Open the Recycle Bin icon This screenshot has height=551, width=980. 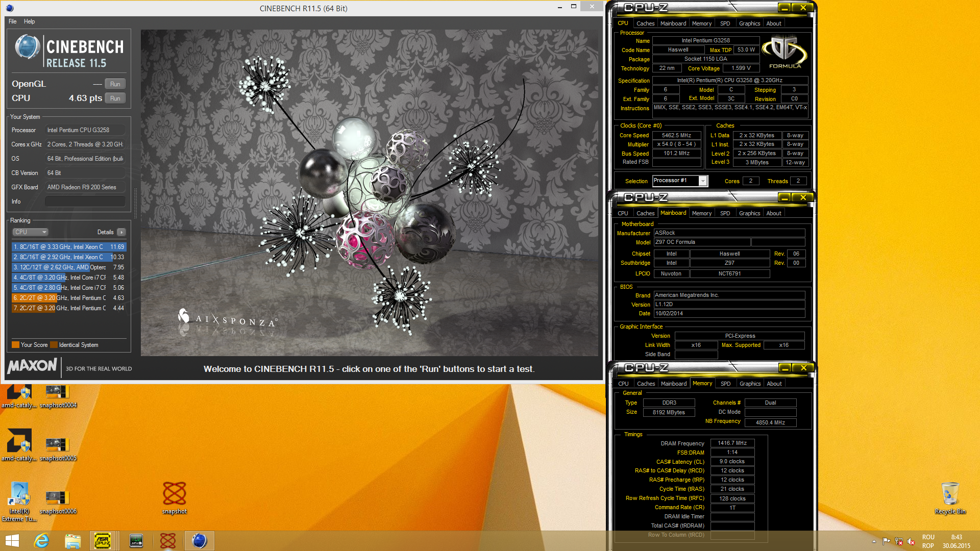click(950, 497)
